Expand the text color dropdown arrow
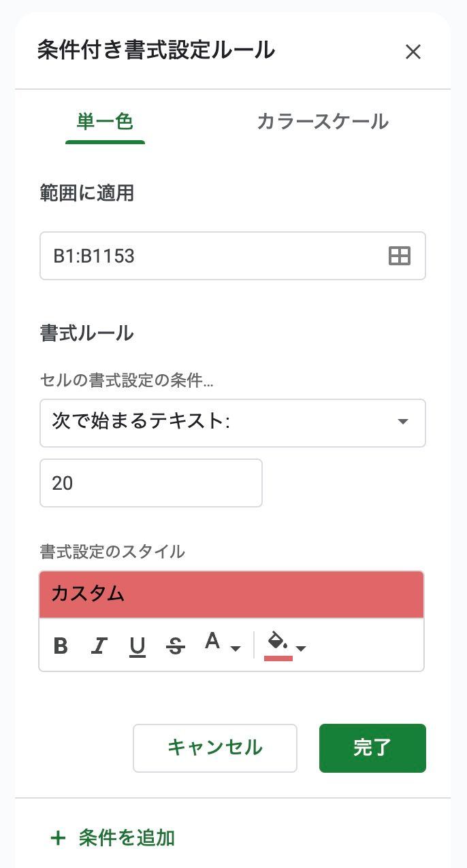The image size is (467, 868). (236, 648)
